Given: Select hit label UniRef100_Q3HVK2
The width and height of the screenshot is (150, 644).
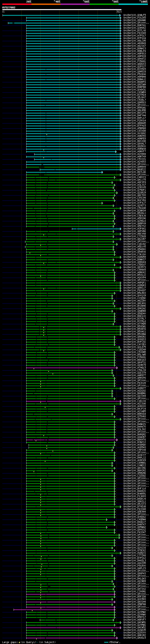Looking at the screenshot, I should pyautogui.click(x=135, y=28).
